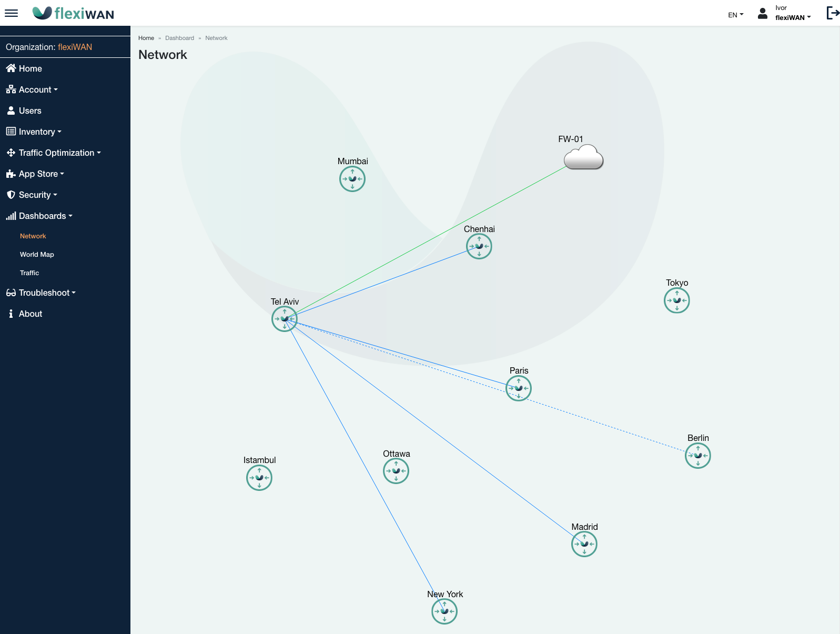Open the EN language dropdown
Image resolution: width=840 pixels, height=634 pixels.
[735, 15]
